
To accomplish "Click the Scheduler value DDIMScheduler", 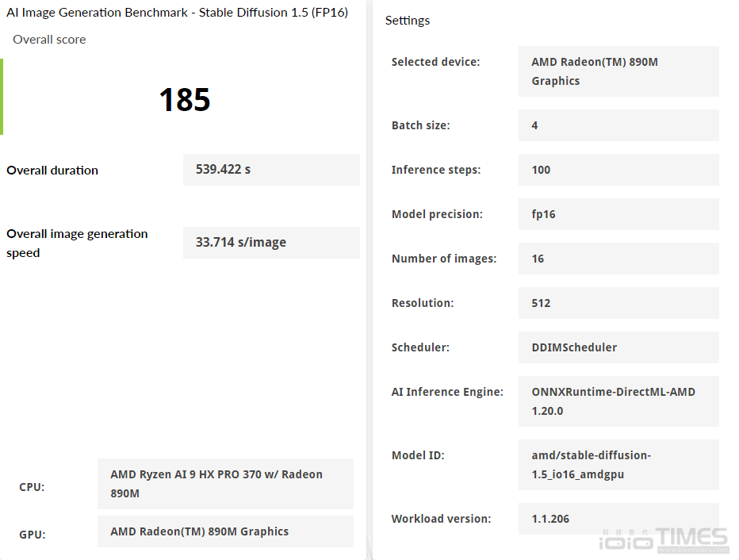I will coord(618,347).
